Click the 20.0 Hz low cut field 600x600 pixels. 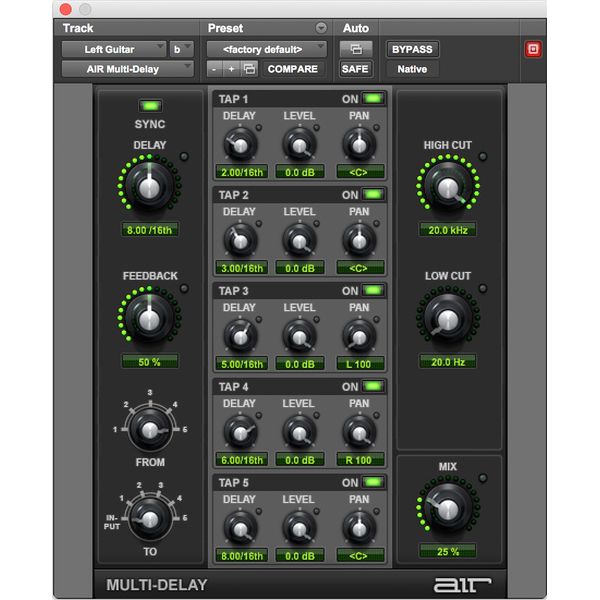(448, 362)
